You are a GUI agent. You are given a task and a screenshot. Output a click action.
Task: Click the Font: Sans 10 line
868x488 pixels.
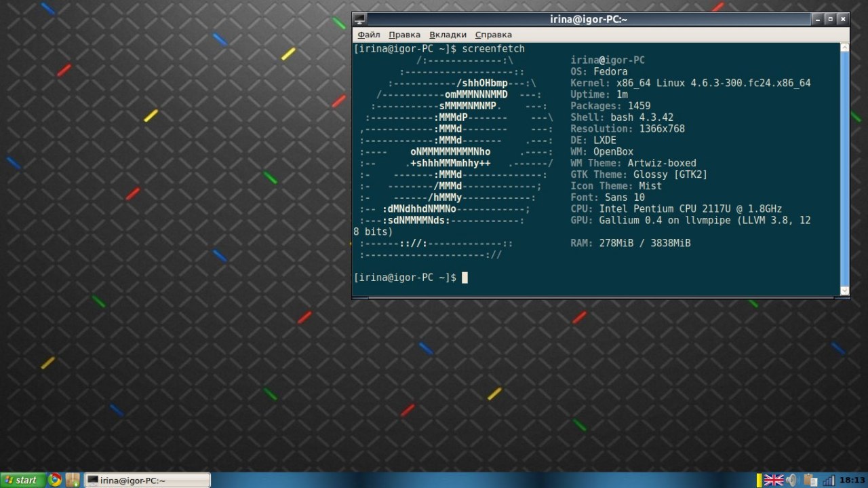[x=608, y=197]
